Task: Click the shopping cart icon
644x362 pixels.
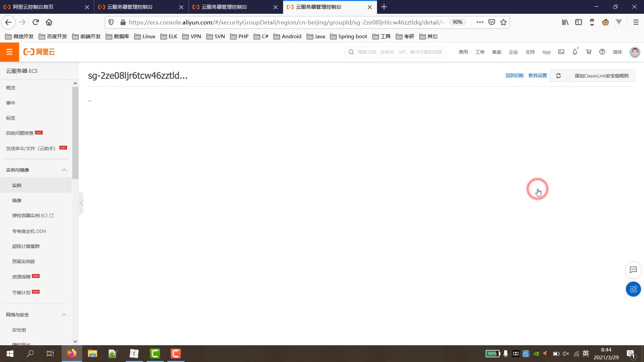Action: pos(589,52)
